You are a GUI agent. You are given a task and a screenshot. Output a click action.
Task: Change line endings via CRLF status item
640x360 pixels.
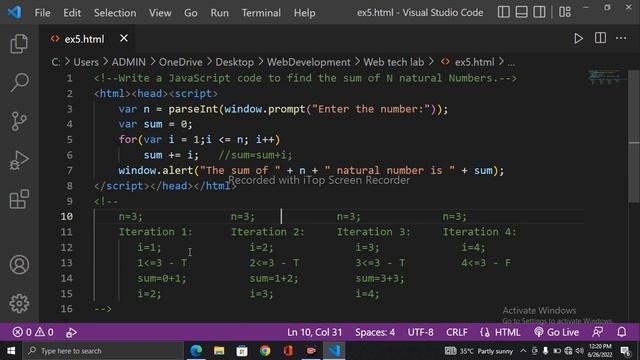point(456,332)
